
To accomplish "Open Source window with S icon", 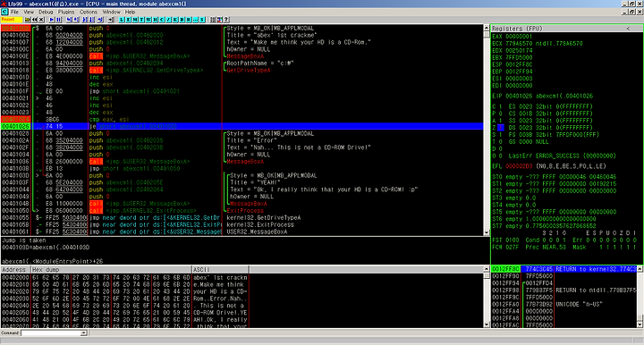I will (202, 20).
